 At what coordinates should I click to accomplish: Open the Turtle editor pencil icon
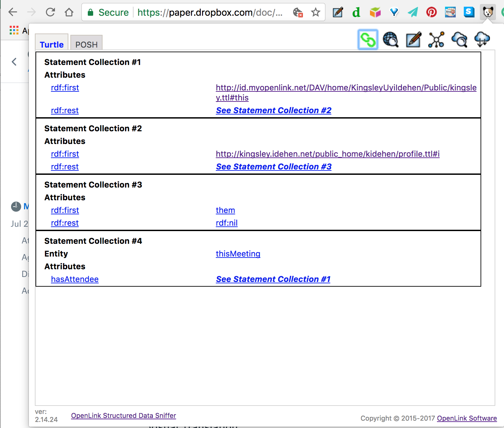[x=413, y=39]
